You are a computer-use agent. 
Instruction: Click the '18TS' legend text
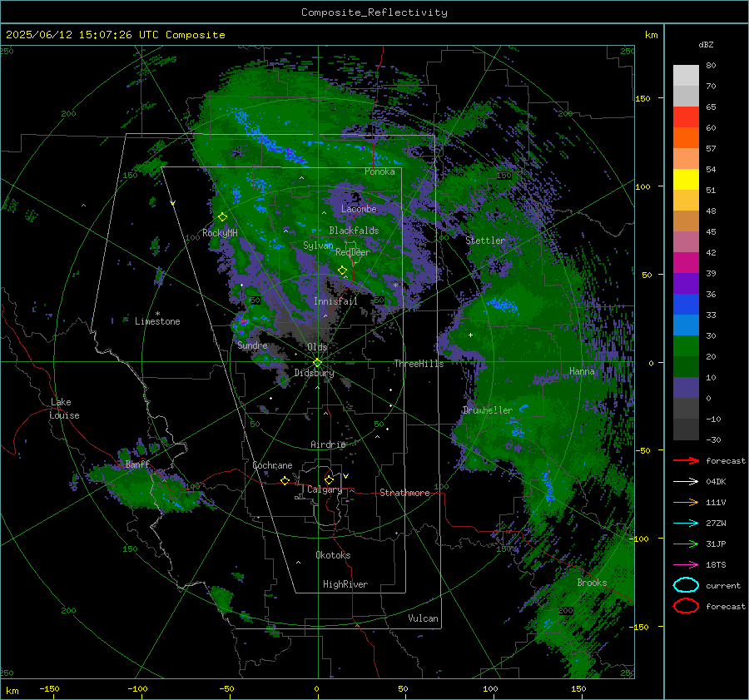716,565
